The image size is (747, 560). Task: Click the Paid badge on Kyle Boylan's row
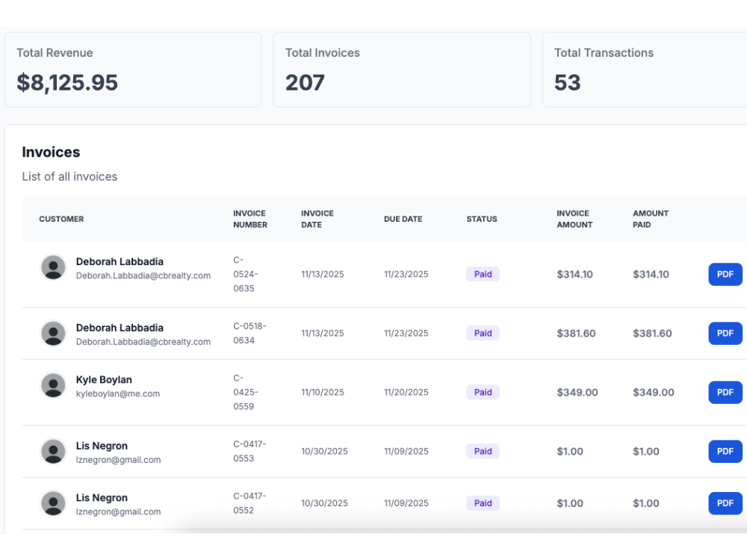click(483, 392)
